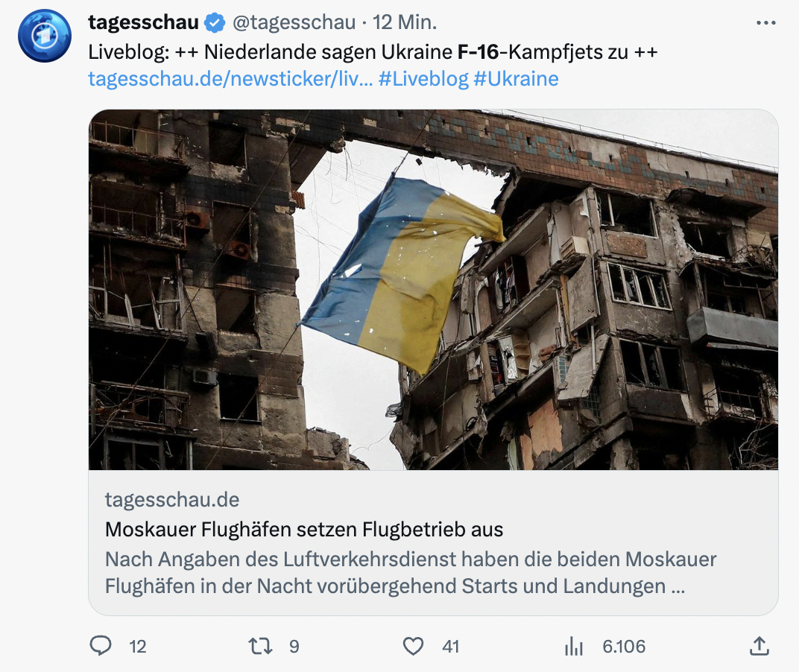Click the view count 6.106
Viewport: 799px width, 672px height.
pos(624,647)
